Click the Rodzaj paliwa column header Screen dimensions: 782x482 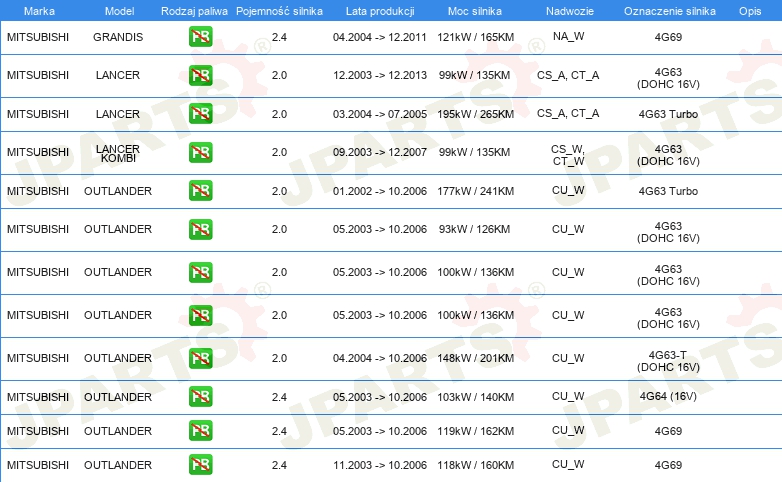point(194,11)
